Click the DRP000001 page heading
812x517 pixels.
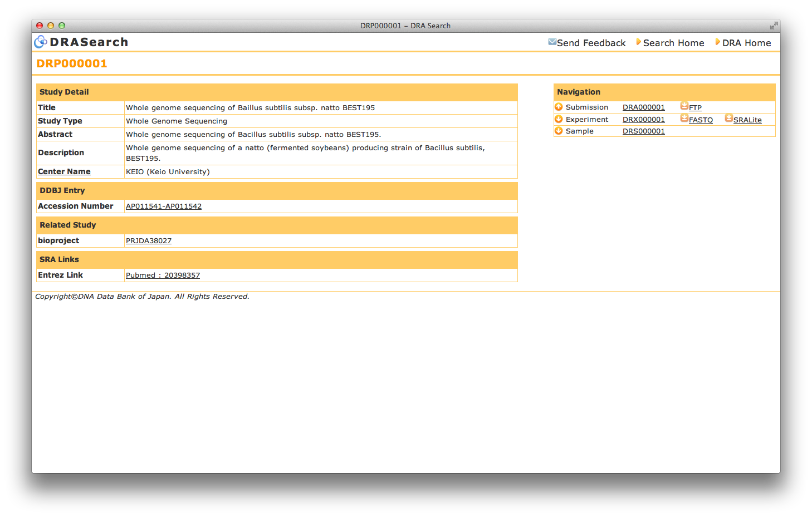(x=72, y=63)
